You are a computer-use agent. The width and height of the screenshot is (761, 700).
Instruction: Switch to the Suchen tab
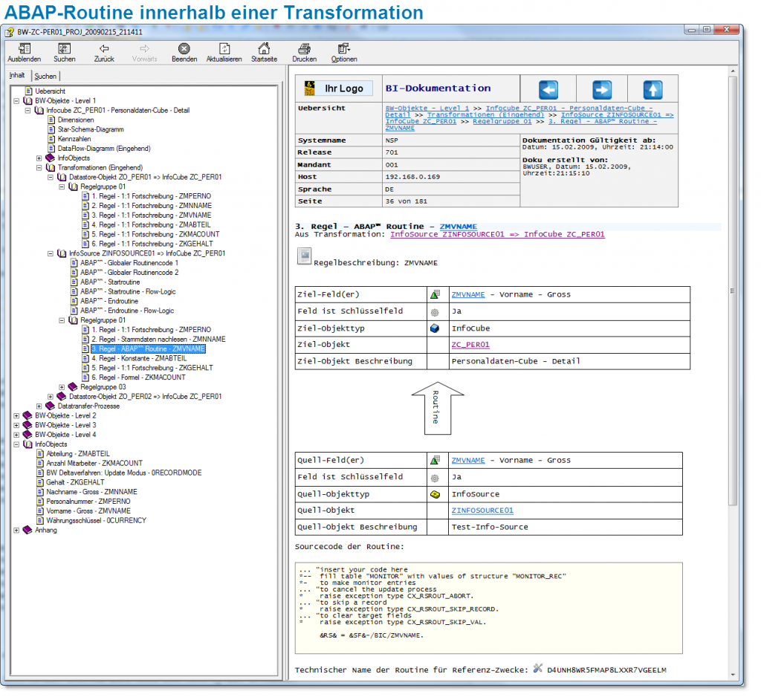[x=45, y=76]
